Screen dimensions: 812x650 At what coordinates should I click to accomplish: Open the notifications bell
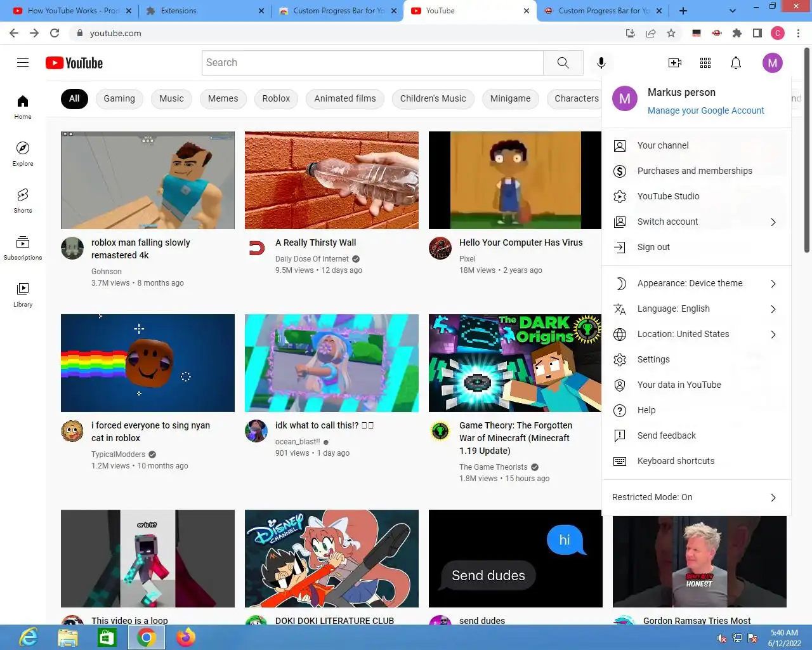[736, 63]
